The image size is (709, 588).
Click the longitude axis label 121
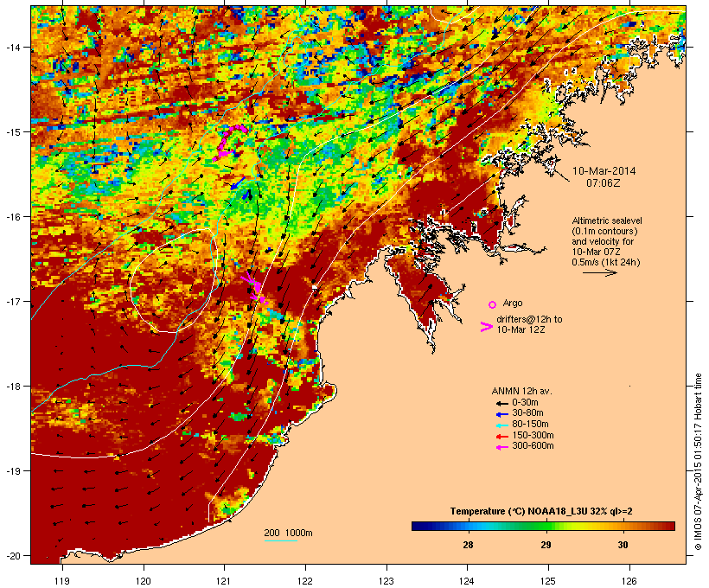coord(224,581)
